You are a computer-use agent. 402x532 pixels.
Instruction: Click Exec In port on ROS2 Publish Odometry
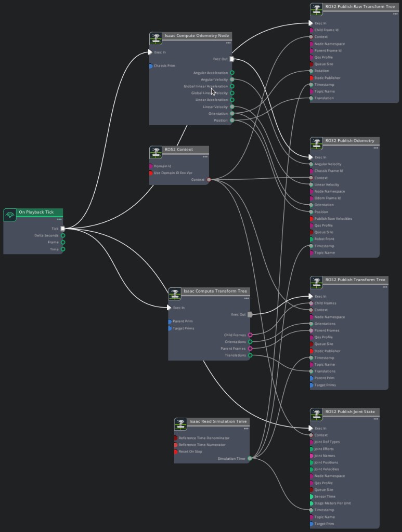310,157
